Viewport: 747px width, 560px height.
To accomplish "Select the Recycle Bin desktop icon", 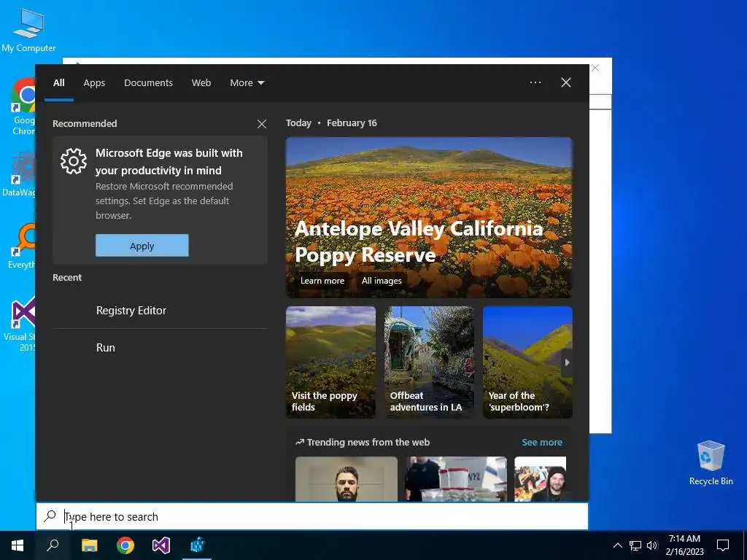I will [711, 462].
